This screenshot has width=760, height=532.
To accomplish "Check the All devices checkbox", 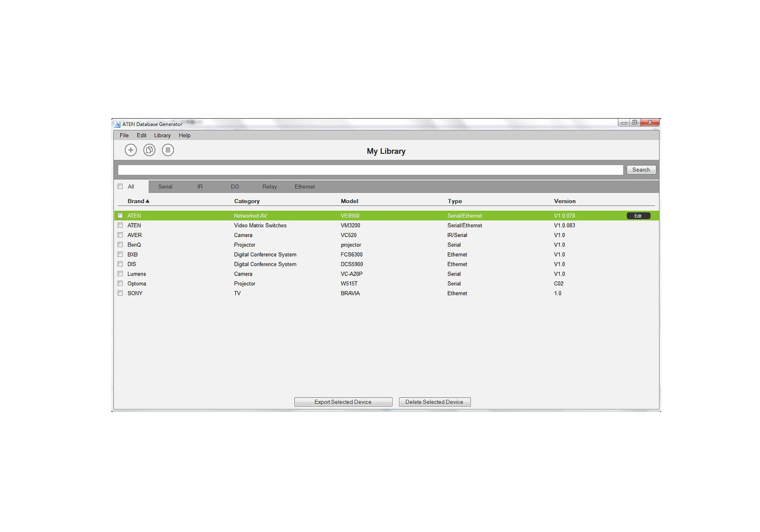I will [x=120, y=187].
